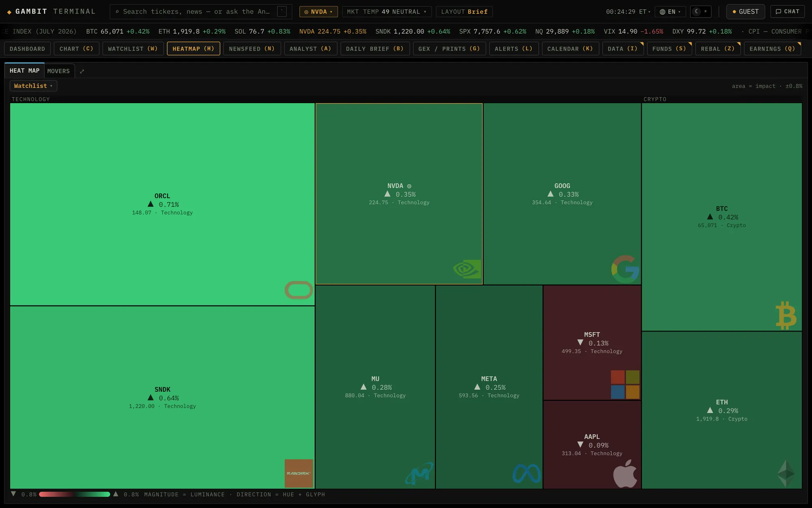
Task: Click the legend's down triangle at 0.8%
Action: coord(13,494)
